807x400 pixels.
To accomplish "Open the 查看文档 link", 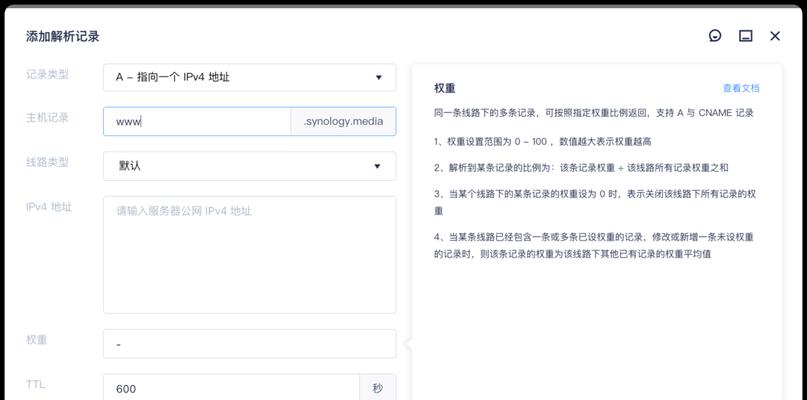I will pyautogui.click(x=741, y=88).
